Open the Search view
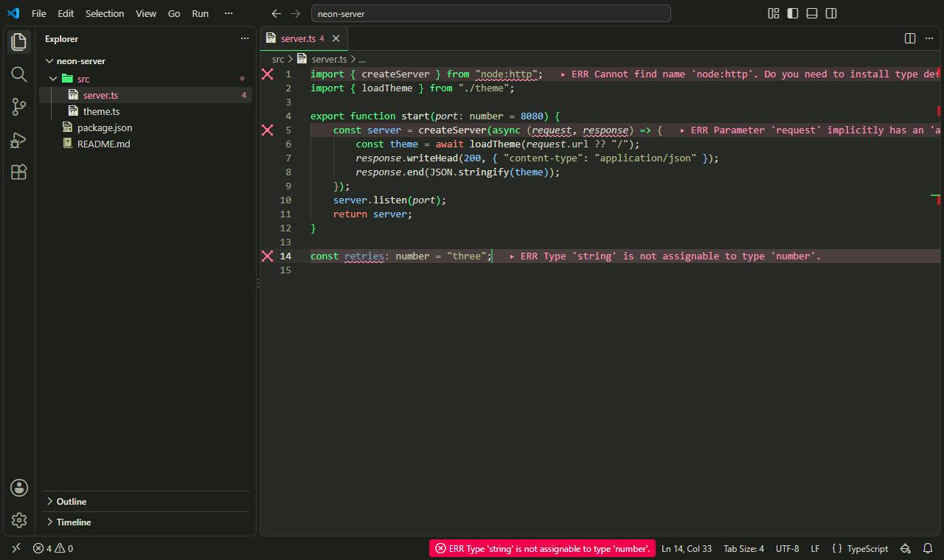This screenshot has width=944, height=560. [19, 74]
